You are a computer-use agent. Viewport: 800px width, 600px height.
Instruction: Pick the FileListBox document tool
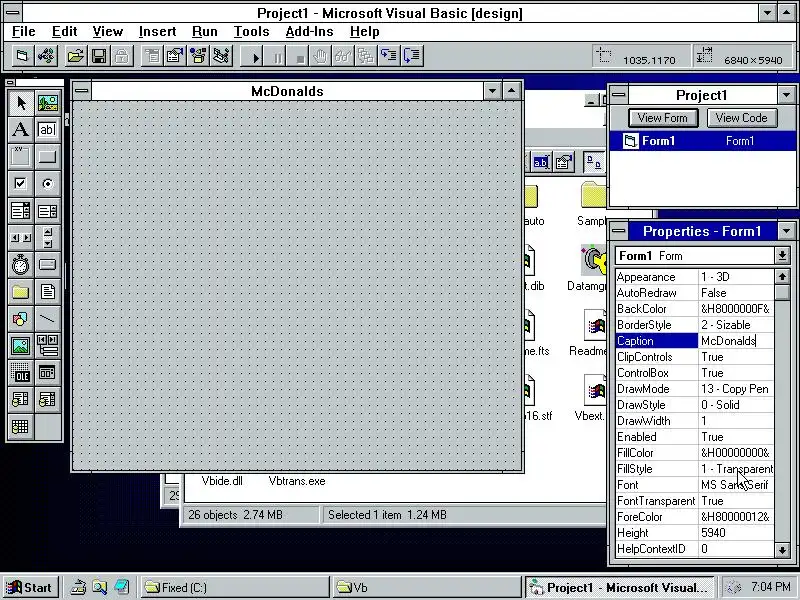pos(47,292)
